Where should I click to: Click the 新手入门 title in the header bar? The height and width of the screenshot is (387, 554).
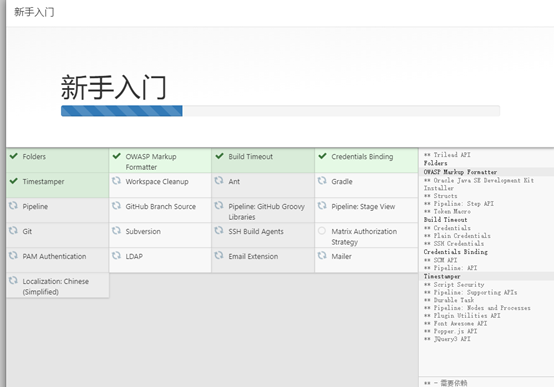tap(34, 12)
